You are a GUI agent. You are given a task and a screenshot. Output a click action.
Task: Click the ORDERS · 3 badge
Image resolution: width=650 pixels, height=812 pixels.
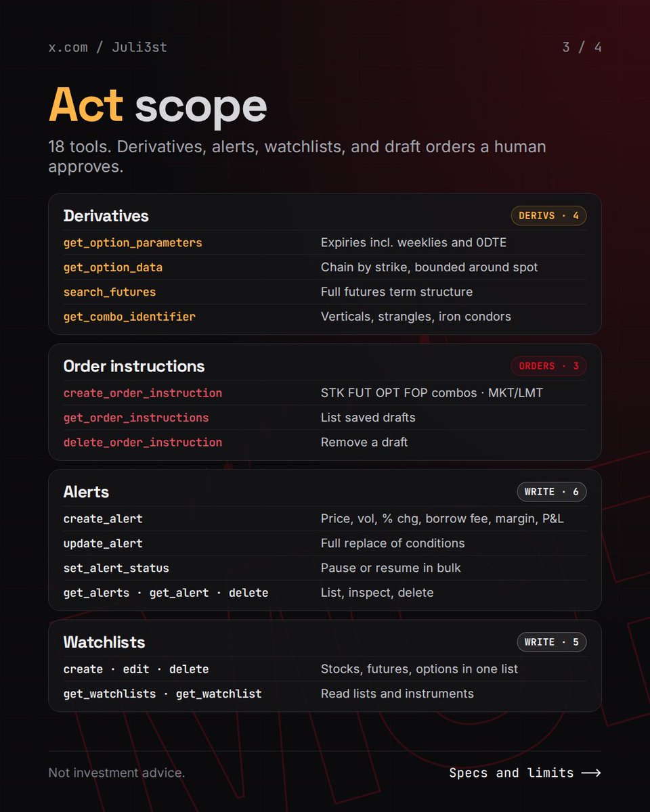coord(548,366)
